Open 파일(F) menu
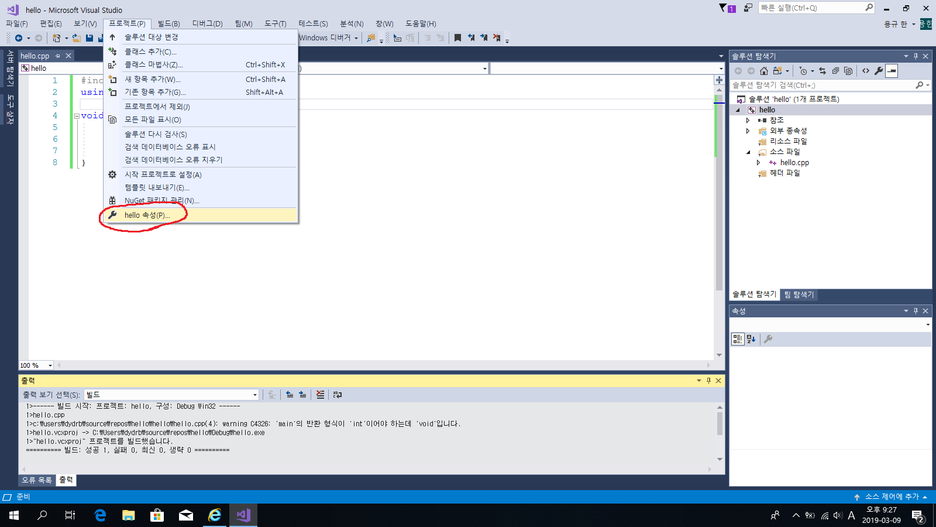This screenshot has height=527, width=936. click(17, 23)
